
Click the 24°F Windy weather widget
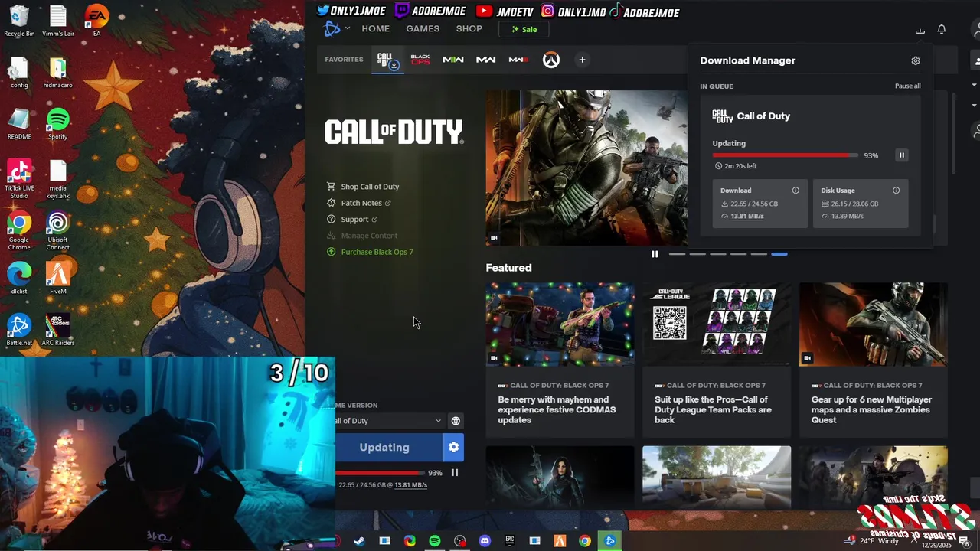(873, 541)
